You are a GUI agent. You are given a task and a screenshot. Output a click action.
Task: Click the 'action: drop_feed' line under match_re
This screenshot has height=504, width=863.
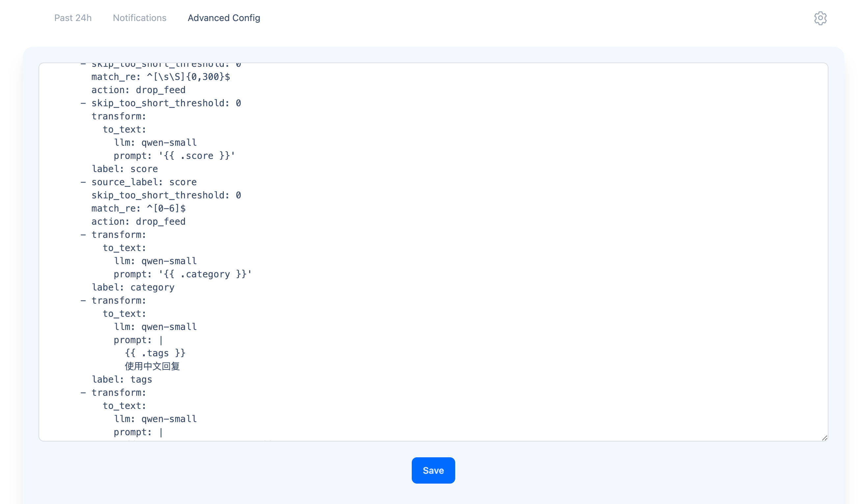138,90
